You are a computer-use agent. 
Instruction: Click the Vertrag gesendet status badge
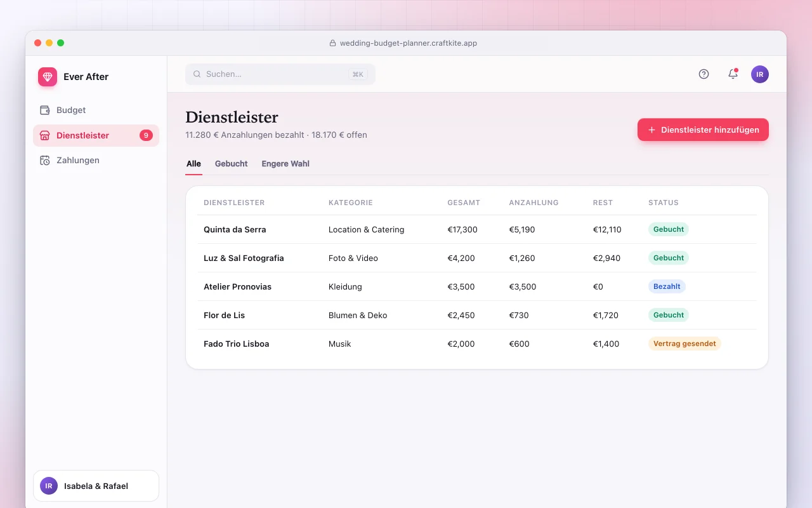(x=684, y=344)
